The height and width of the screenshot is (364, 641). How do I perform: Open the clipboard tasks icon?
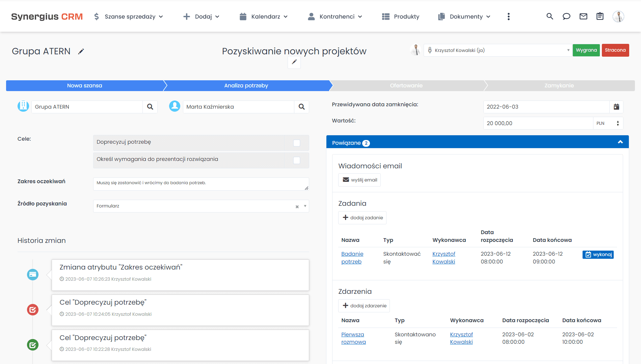pyautogui.click(x=600, y=17)
